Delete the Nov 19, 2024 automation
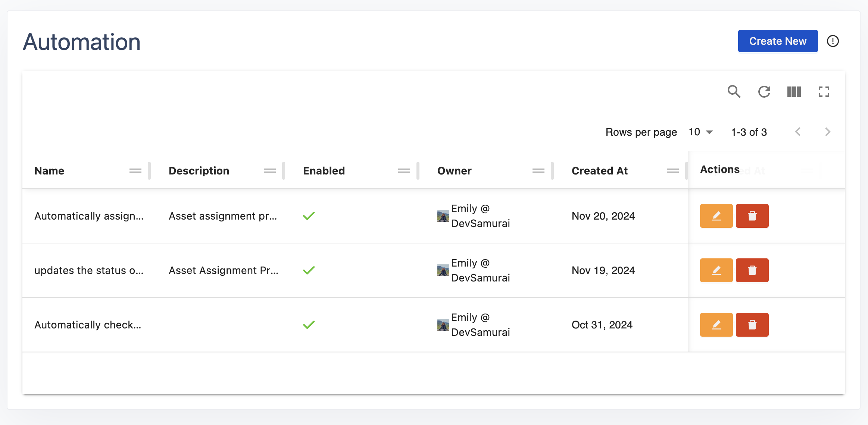 tap(752, 270)
